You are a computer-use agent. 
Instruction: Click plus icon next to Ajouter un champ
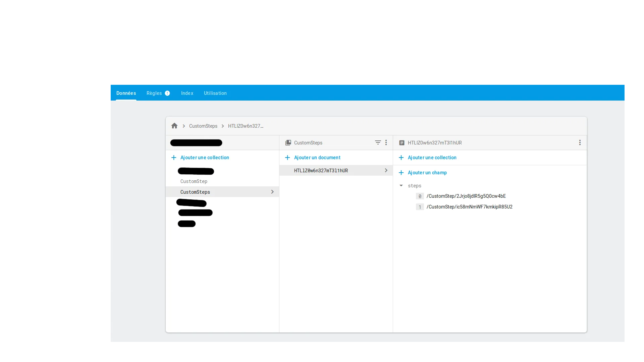pos(401,173)
